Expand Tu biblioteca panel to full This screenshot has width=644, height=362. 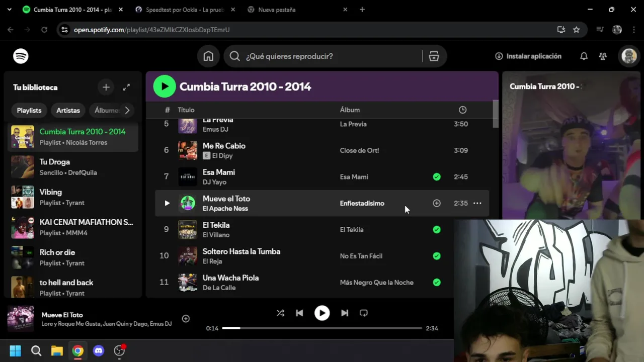[x=126, y=87]
